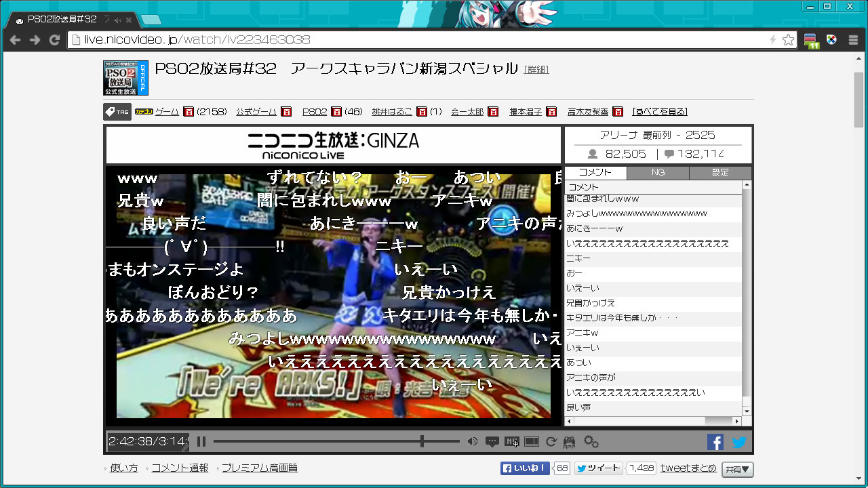Mute the player volume speaker icon
The image size is (868, 488).
(473, 442)
